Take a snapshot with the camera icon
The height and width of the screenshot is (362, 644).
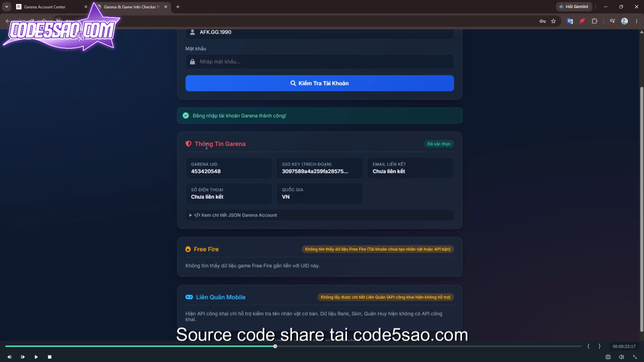(608, 357)
